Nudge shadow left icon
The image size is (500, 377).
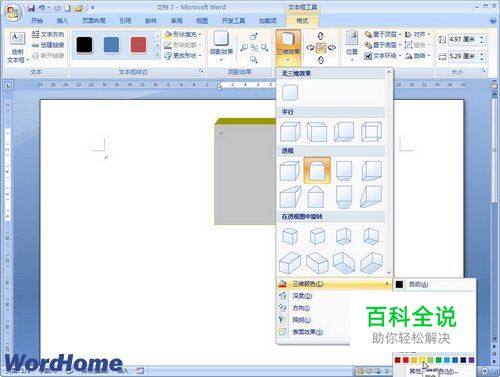click(244, 48)
